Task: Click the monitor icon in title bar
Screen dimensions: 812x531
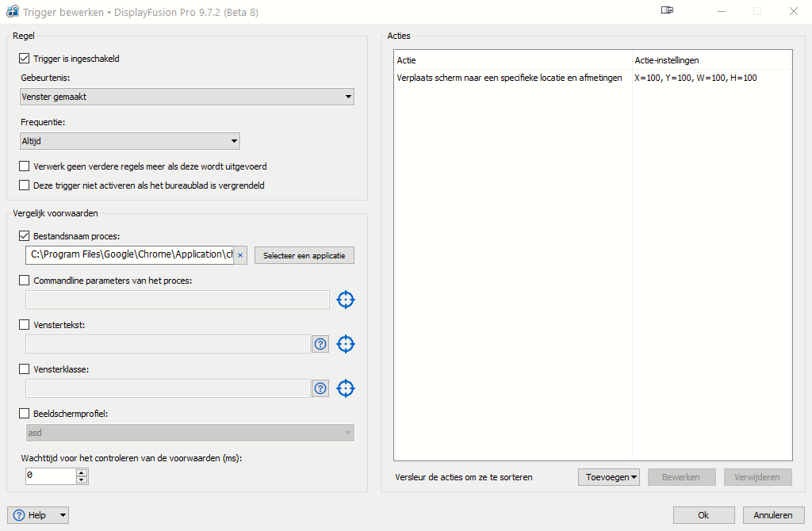Action: 667,11
